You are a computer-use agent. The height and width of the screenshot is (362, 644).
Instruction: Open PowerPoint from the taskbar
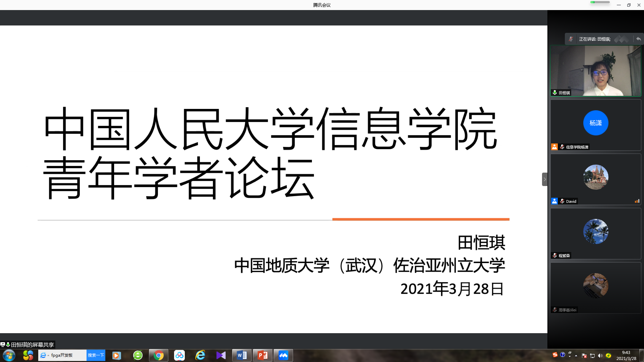(x=262, y=355)
